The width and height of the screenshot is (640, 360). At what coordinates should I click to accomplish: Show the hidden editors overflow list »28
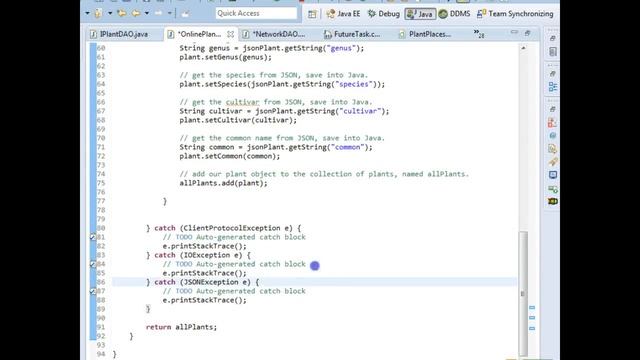click(479, 34)
